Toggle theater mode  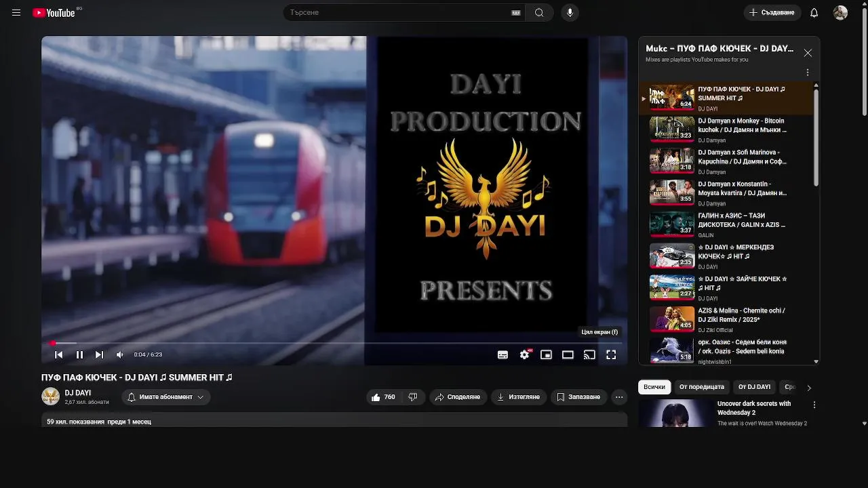568,354
